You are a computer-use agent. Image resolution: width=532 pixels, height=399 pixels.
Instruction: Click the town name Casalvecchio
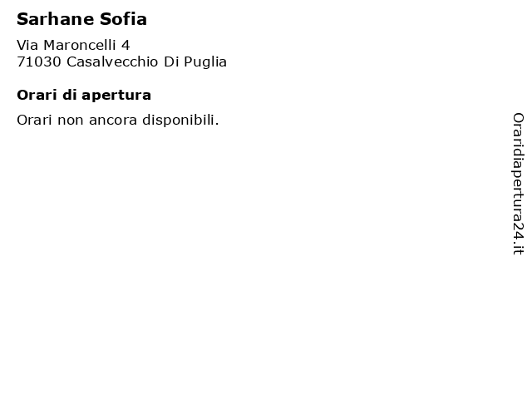[x=112, y=62]
